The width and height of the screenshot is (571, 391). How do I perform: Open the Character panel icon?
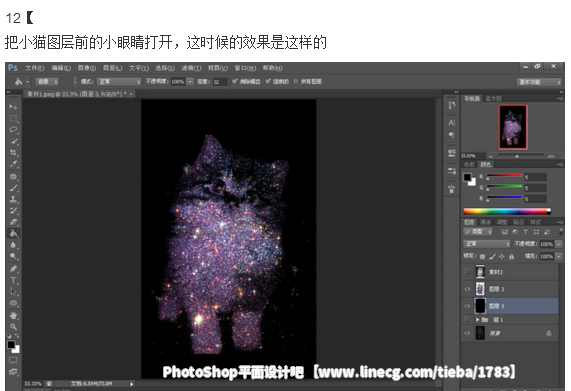point(452,123)
